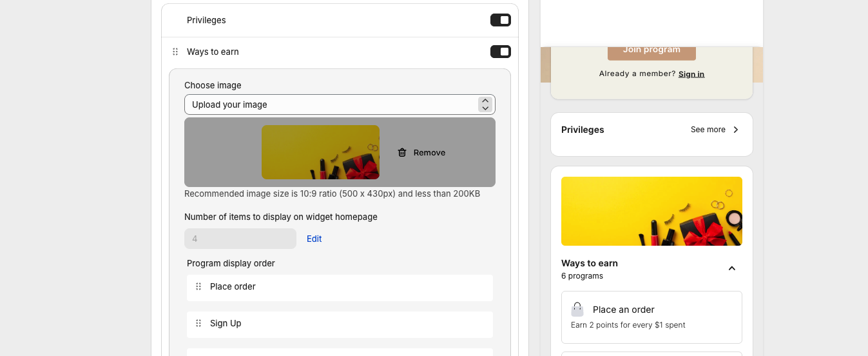This screenshot has width=868, height=356.
Task: Click the trash icon next to Remove
Action: (x=402, y=153)
